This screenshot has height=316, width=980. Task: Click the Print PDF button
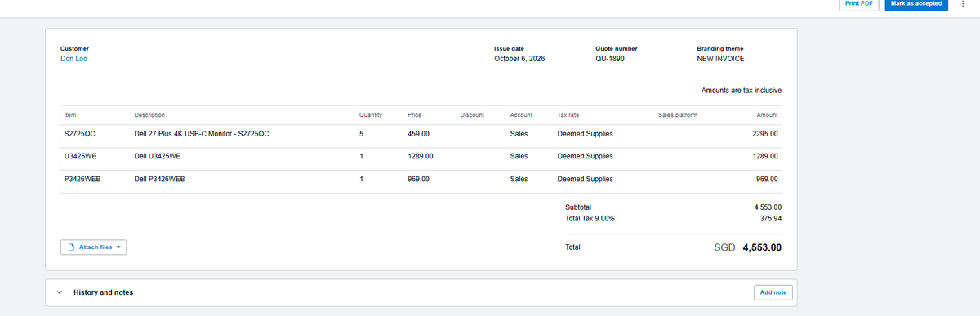click(858, 4)
